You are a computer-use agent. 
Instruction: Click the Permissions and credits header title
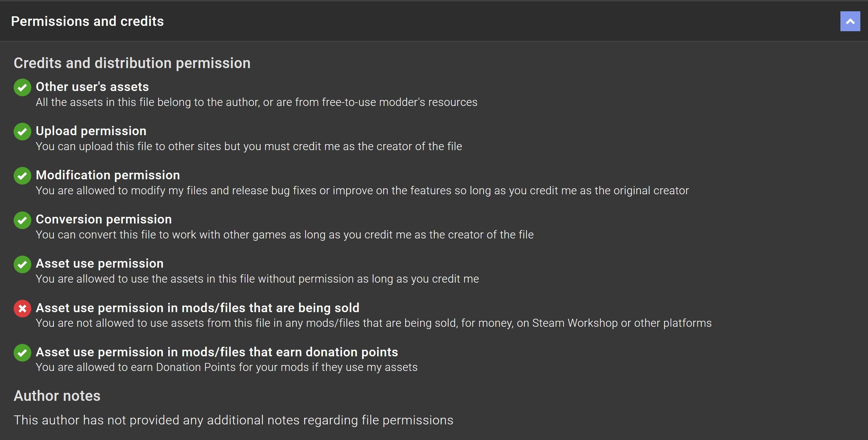point(87,21)
